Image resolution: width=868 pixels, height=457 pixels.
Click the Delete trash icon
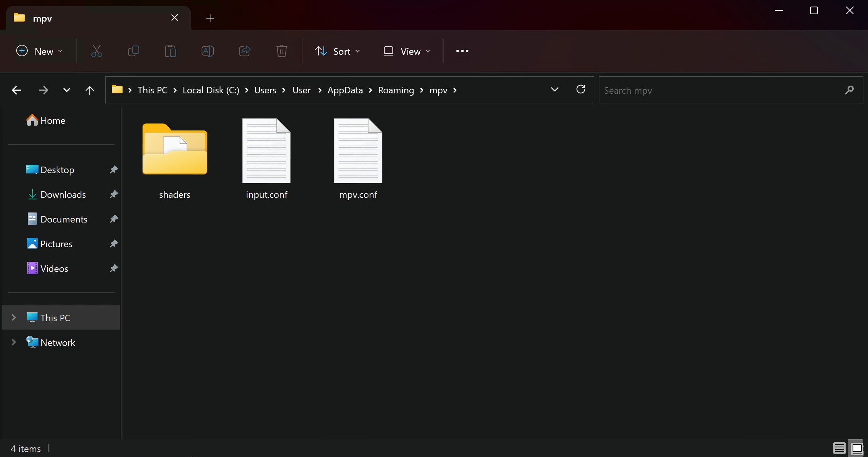click(281, 51)
